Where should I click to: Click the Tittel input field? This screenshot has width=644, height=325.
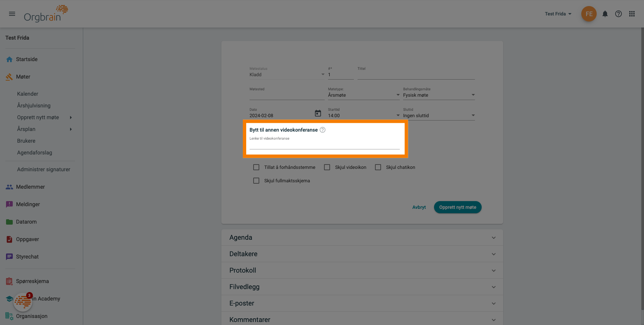pos(416,75)
